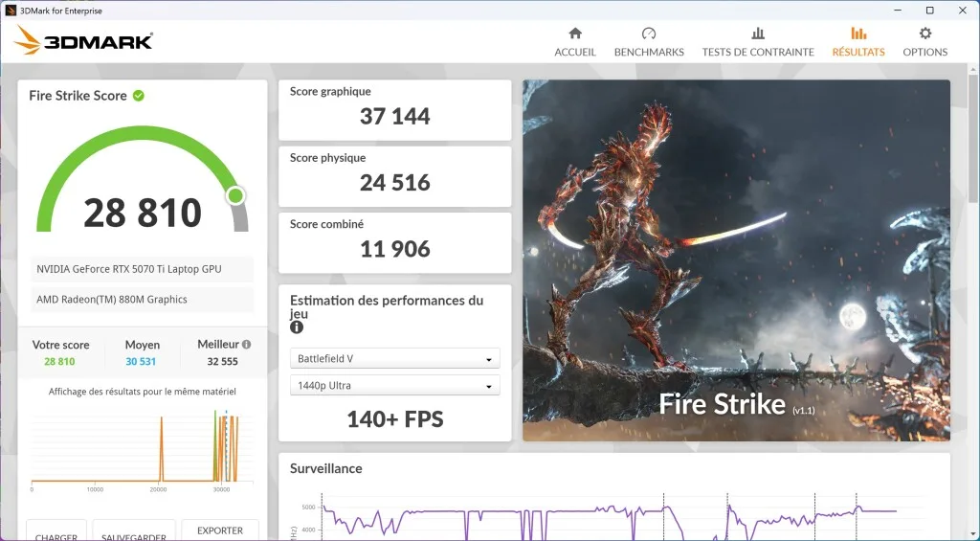Click the Score graphique value 37 144
Screen dimensions: 980x541
click(x=395, y=116)
